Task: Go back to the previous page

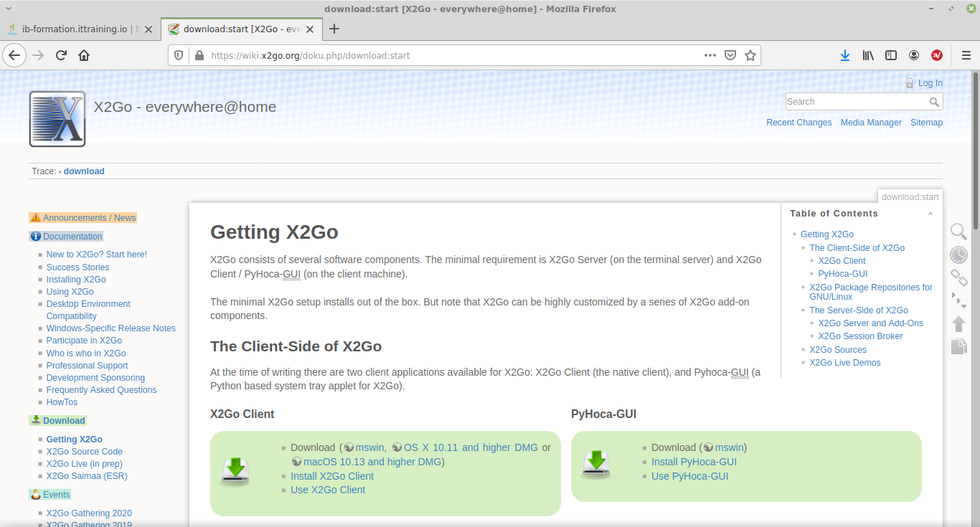Action: pyautogui.click(x=14, y=55)
